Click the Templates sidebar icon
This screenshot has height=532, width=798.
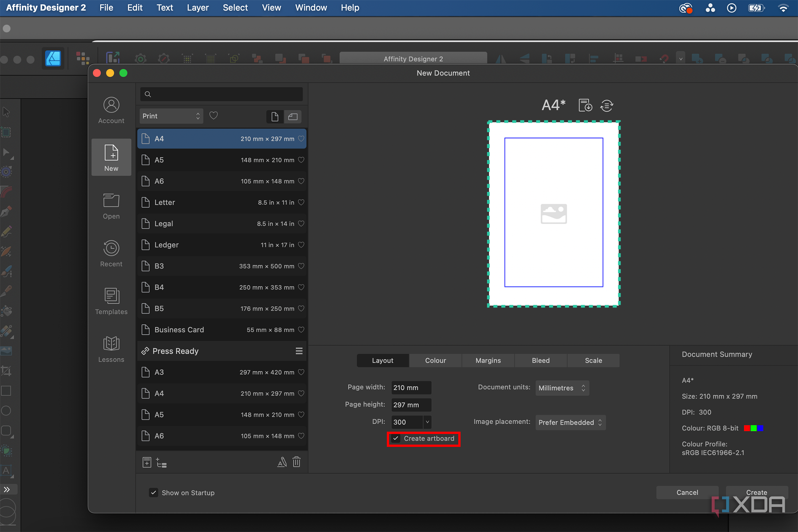pos(111,301)
